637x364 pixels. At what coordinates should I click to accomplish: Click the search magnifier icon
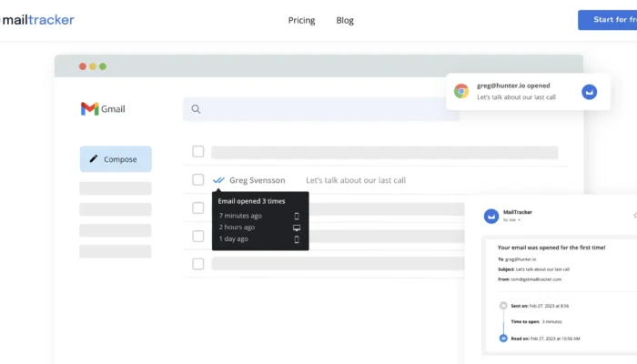pyautogui.click(x=196, y=109)
